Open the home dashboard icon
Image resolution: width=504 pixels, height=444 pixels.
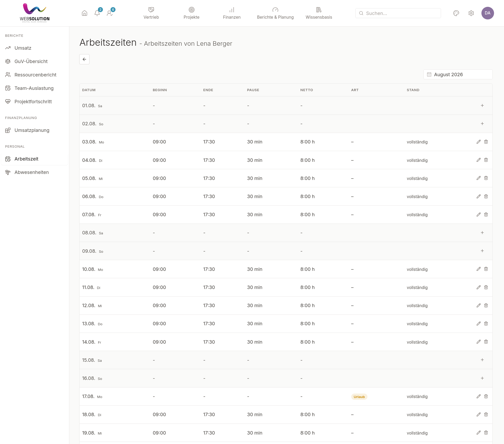[x=85, y=13]
